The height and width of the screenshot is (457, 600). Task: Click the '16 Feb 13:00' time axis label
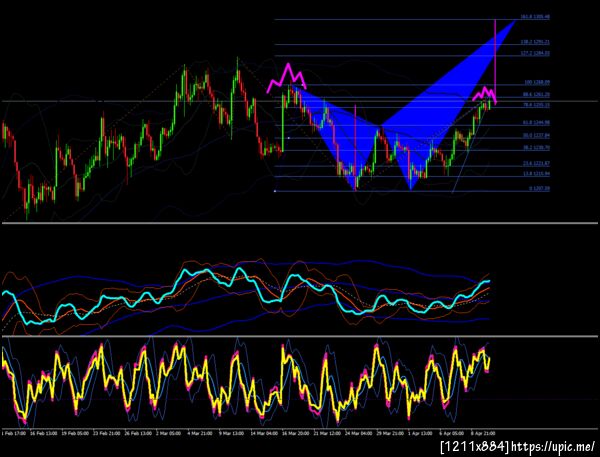click(44, 433)
